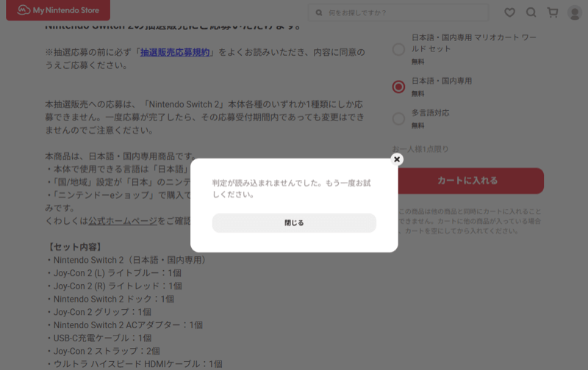Click the My Nintendo Store logo
The image size is (588, 370).
[58, 10]
